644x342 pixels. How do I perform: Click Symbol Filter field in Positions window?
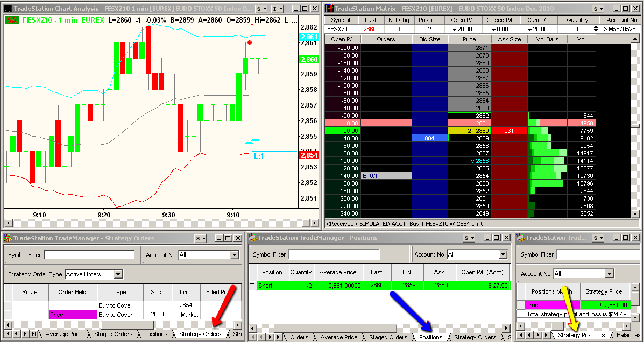point(334,254)
